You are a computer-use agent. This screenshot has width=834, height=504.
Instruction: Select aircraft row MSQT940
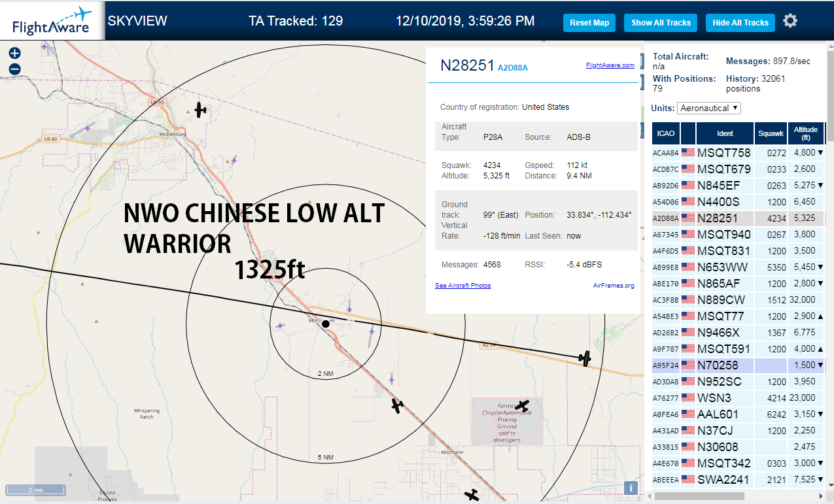(x=738, y=235)
